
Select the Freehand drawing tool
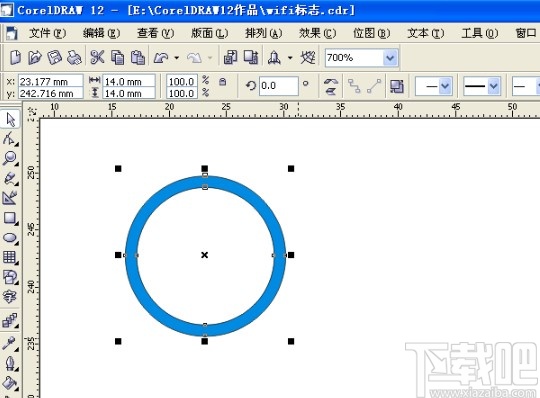(x=10, y=178)
